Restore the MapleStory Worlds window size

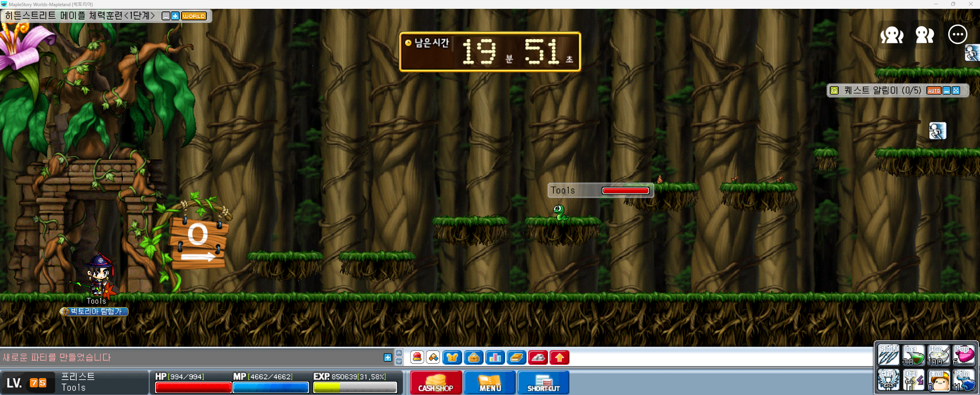pyautogui.click(x=953, y=4)
